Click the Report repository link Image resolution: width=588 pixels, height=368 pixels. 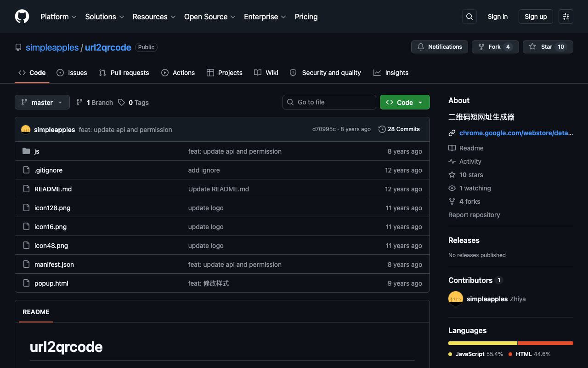click(x=474, y=215)
